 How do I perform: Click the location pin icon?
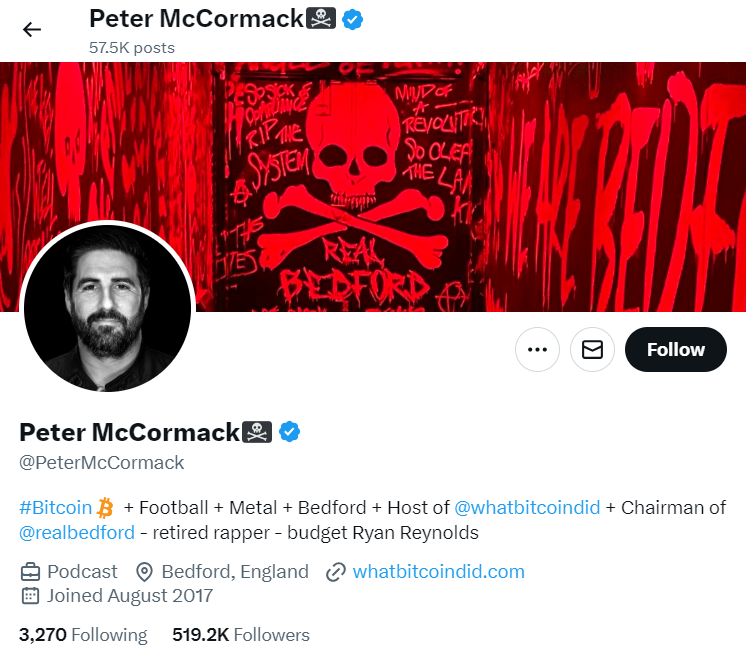click(144, 572)
